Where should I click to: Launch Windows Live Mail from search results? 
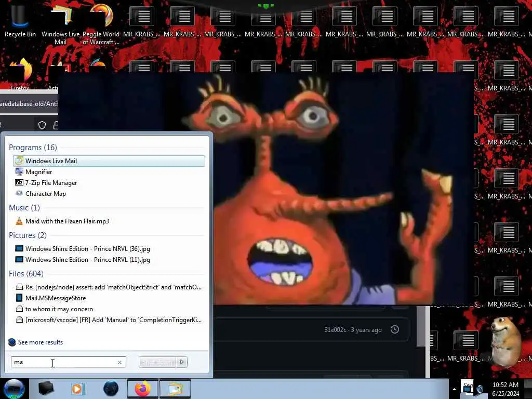point(109,161)
